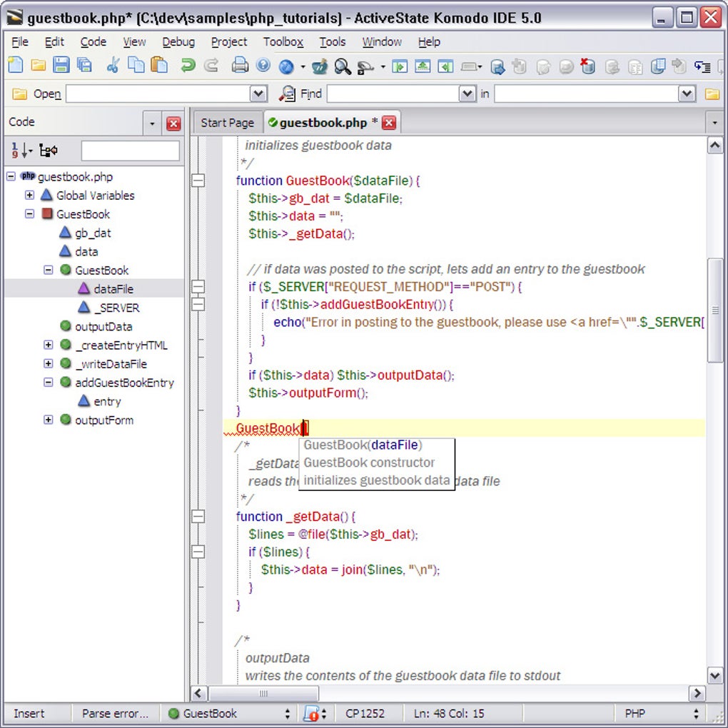The height and width of the screenshot is (728, 728).
Task: Click the Find magnifier toolbar icon
Action: point(343,66)
